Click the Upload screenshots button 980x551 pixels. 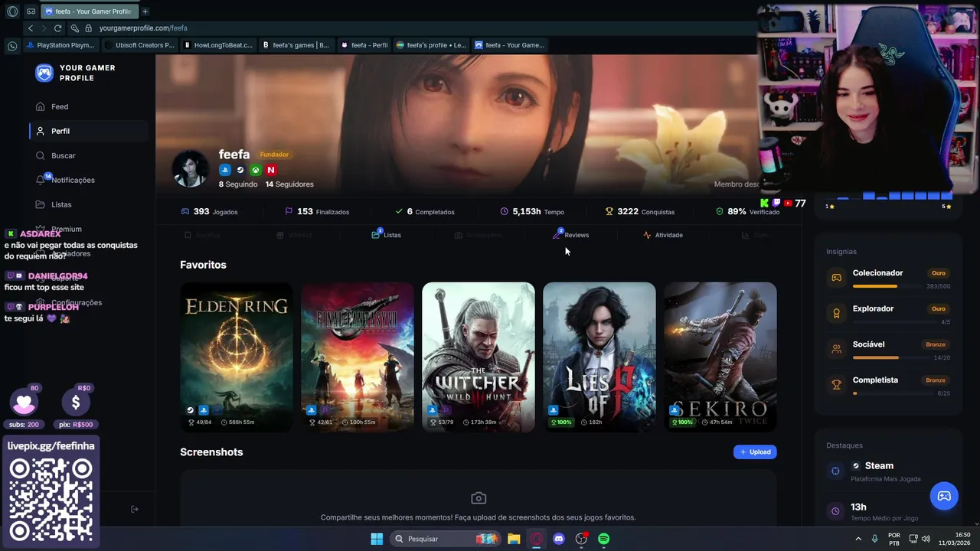[x=755, y=452]
